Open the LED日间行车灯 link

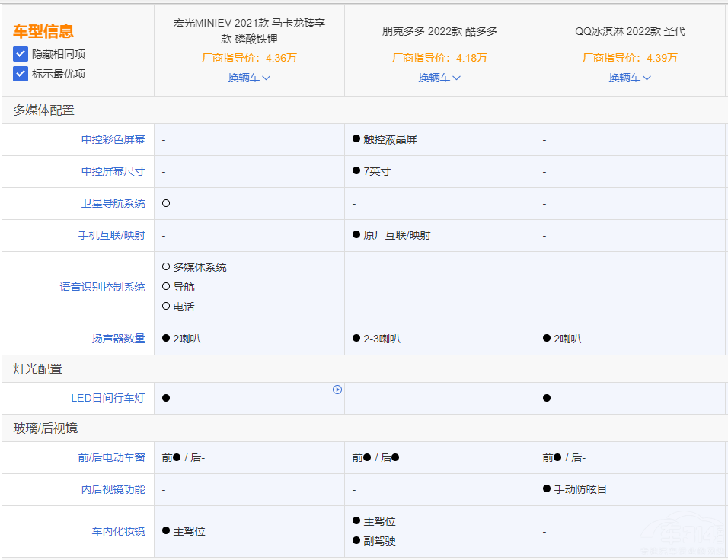point(107,398)
